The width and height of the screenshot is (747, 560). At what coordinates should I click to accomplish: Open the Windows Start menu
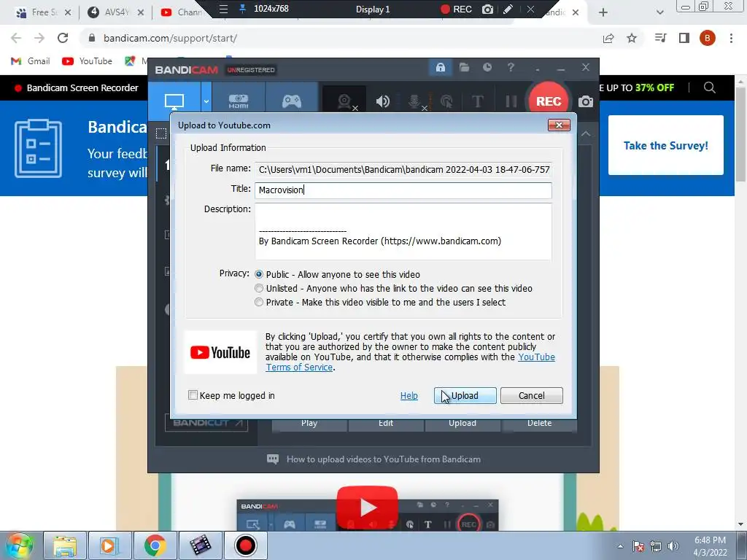[20, 545]
